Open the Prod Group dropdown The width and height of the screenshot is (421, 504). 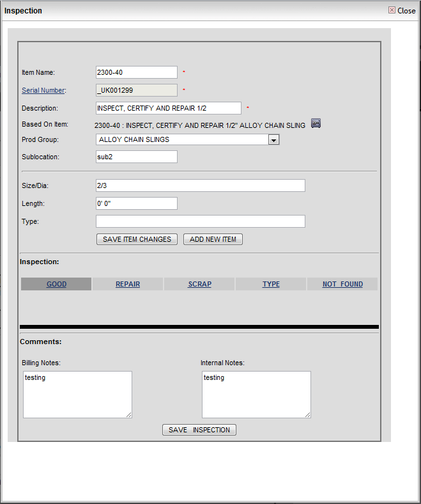[x=273, y=139]
